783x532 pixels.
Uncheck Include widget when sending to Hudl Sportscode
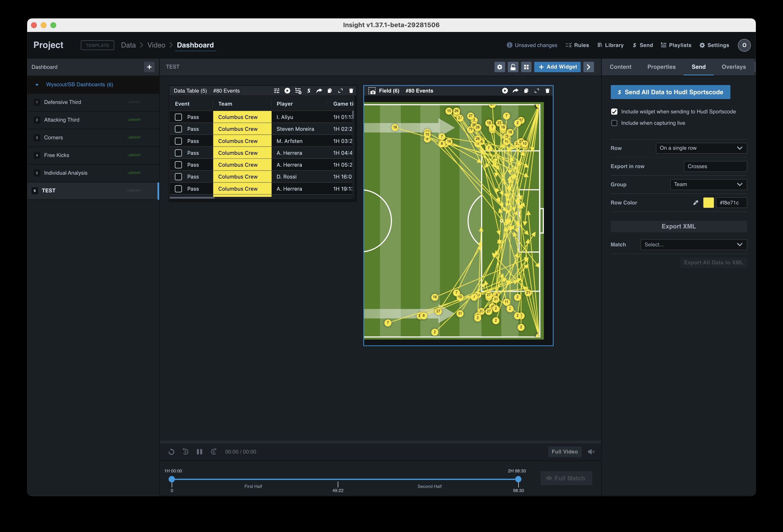614,111
